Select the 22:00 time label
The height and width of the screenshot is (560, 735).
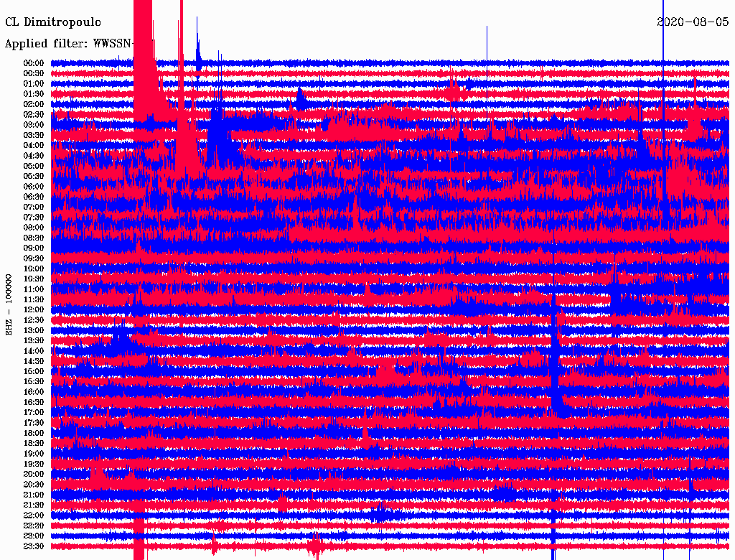[34, 515]
